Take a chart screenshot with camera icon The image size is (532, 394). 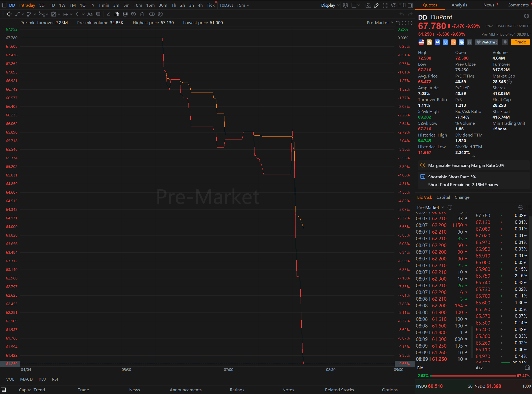coord(368,5)
